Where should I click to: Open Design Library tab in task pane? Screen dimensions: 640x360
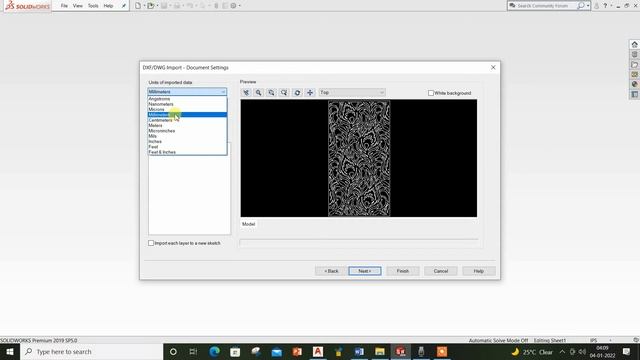coord(634,54)
